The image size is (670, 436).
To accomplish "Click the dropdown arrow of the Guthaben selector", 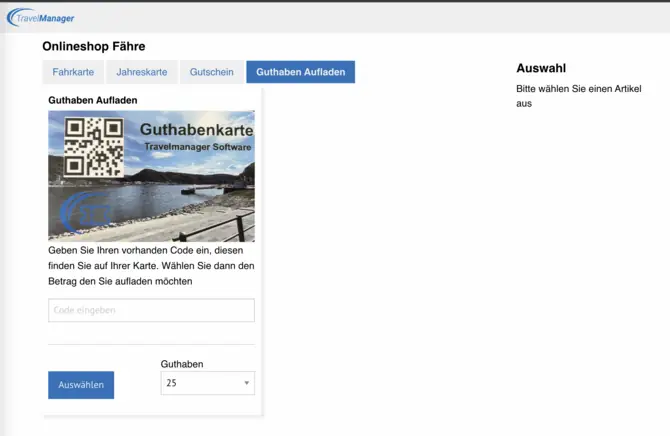I will (x=246, y=383).
